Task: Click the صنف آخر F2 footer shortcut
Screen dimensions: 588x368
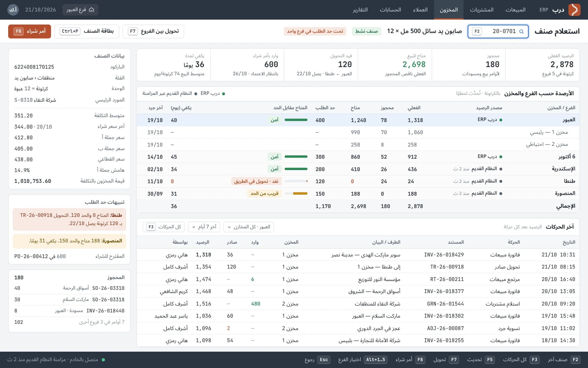Action: click(563, 360)
